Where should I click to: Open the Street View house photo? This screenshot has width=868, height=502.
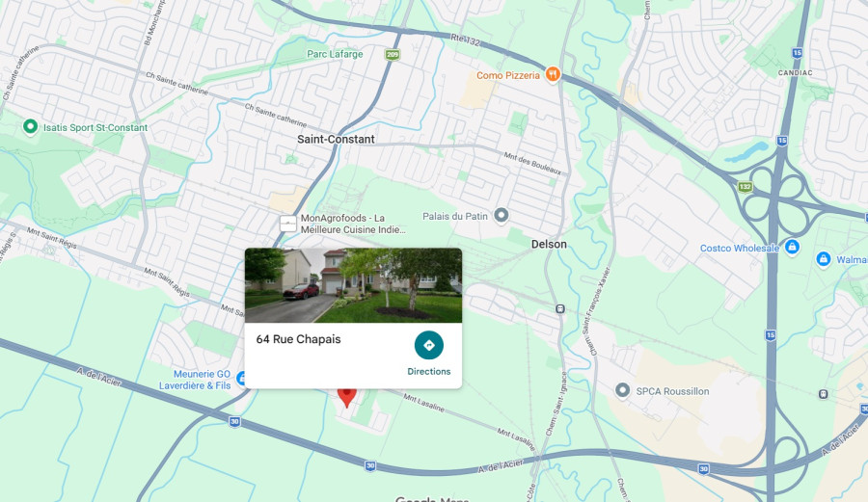(353, 285)
